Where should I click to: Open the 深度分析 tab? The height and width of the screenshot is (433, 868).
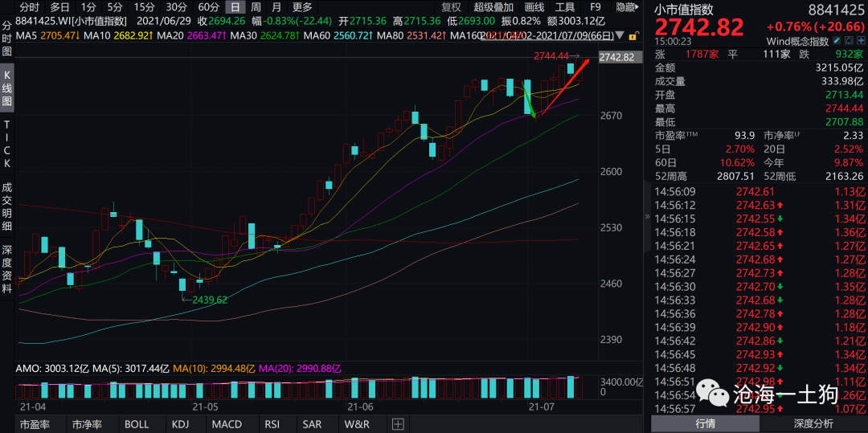click(813, 424)
